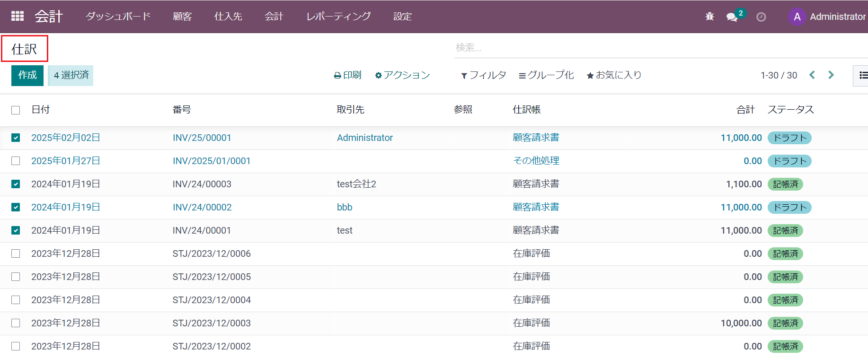Click the ドラフト status badge of INV/24/00002
868x358 pixels.
(x=789, y=207)
